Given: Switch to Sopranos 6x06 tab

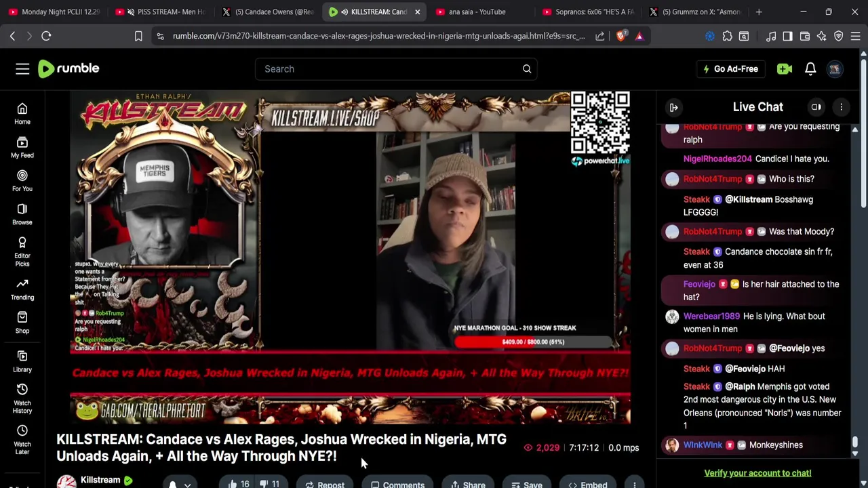Looking at the screenshot, I should (589, 12).
